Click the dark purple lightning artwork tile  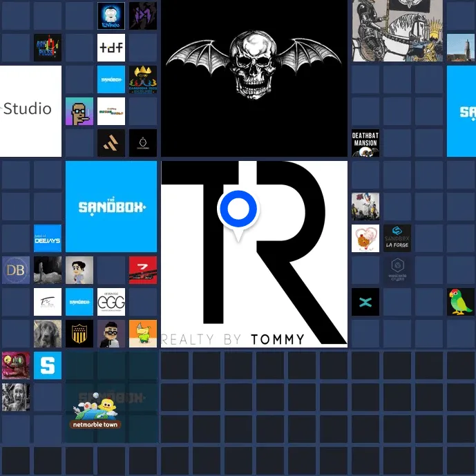click(143, 16)
